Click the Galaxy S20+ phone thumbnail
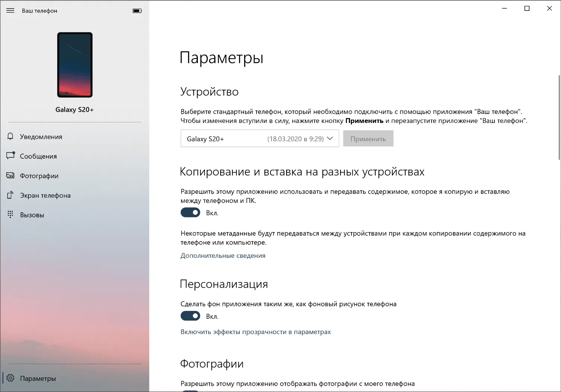The image size is (561, 392). tap(74, 65)
